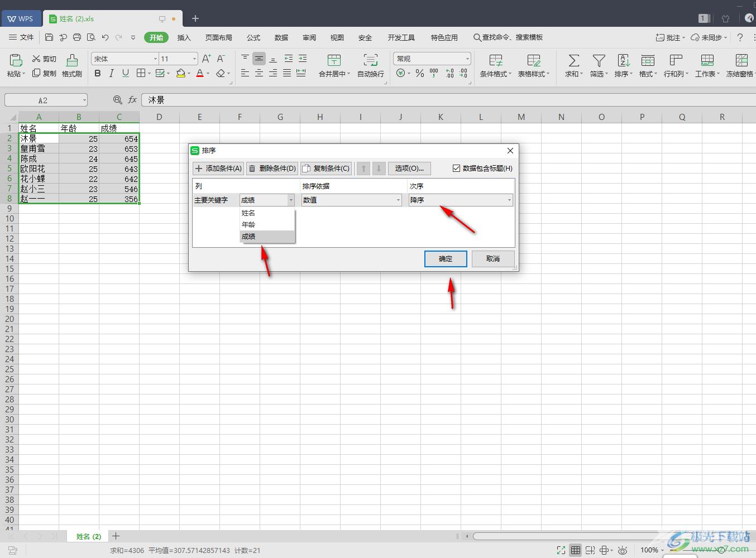The height and width of the screenshot is (558, 756).
Task: Click the formula bar input showing 沐景
Action: pyautogui.click(x=448, y=100)
